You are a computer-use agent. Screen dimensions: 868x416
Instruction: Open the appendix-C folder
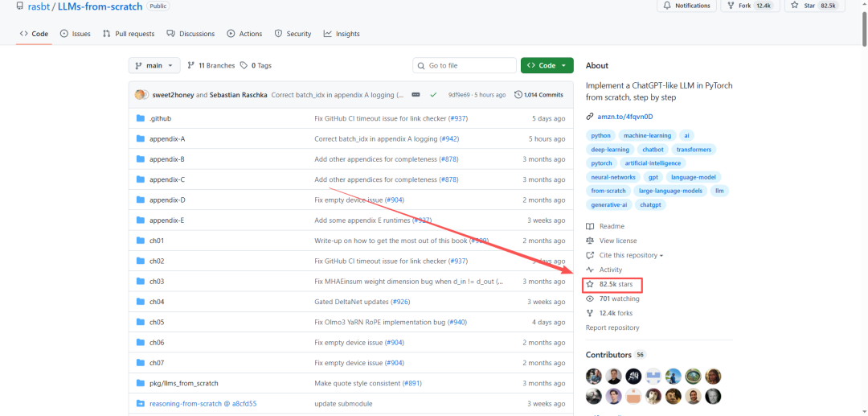coord(166,179)
